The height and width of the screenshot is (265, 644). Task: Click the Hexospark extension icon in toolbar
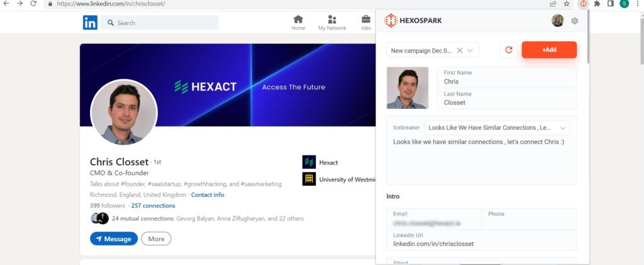(x=583, y=4)
